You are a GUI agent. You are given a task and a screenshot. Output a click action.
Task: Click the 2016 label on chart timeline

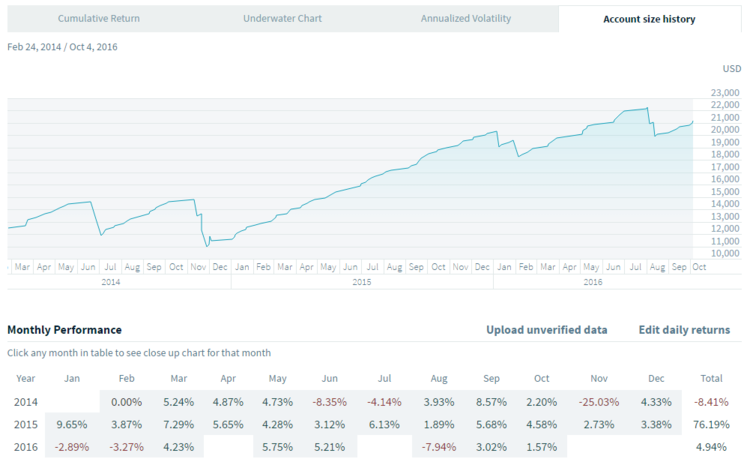coord(593,283)
